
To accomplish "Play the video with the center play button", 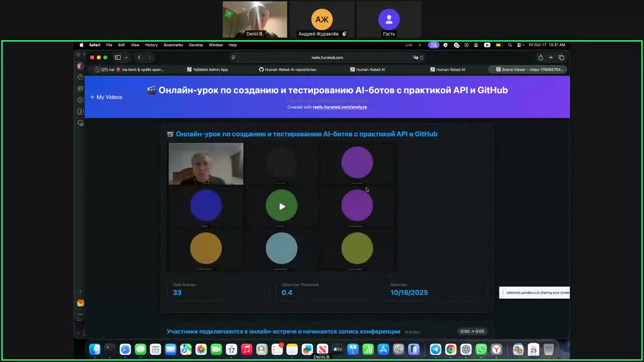I will (282, 206).
